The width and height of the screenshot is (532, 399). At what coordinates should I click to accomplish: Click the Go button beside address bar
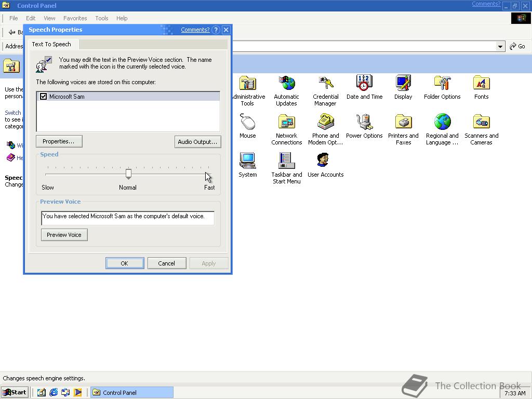[x=518, y=46]
